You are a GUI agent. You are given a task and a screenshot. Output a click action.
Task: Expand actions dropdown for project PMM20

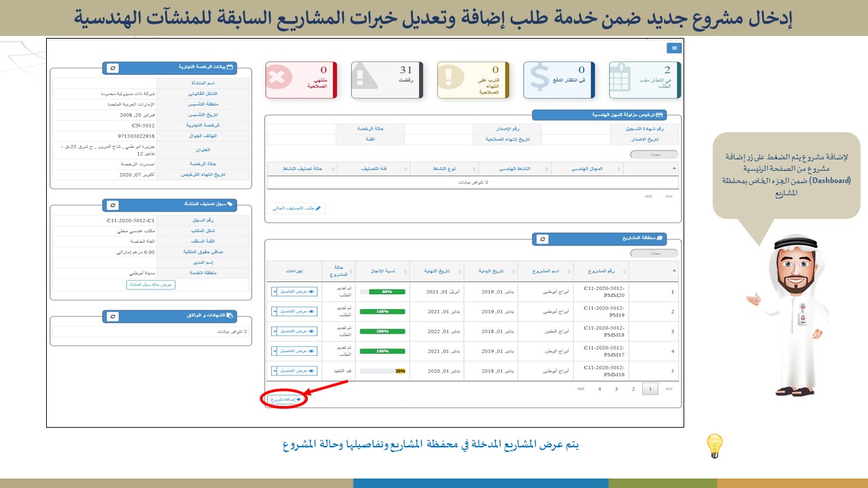tap(275, 291)
